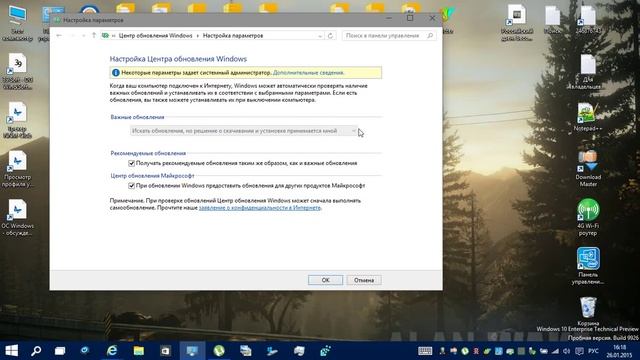This screenshot has width=640, height=360.
Task: Open online privacy statement link
Action: (x=260, y=208)
